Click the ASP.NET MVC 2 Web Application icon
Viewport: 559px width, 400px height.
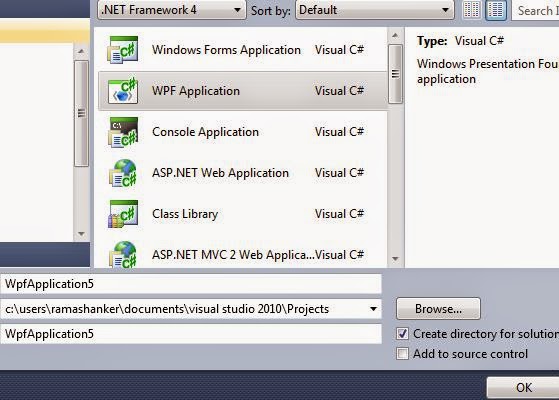(x=123, y=254)
